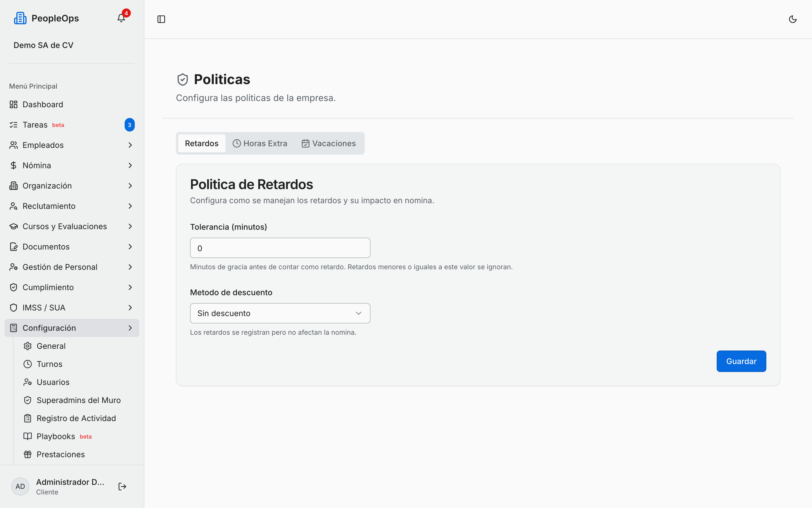This screenshot has width=812, height=508.
Task: Expand the Cumplimiento chevron
Action: click(130, 287)
